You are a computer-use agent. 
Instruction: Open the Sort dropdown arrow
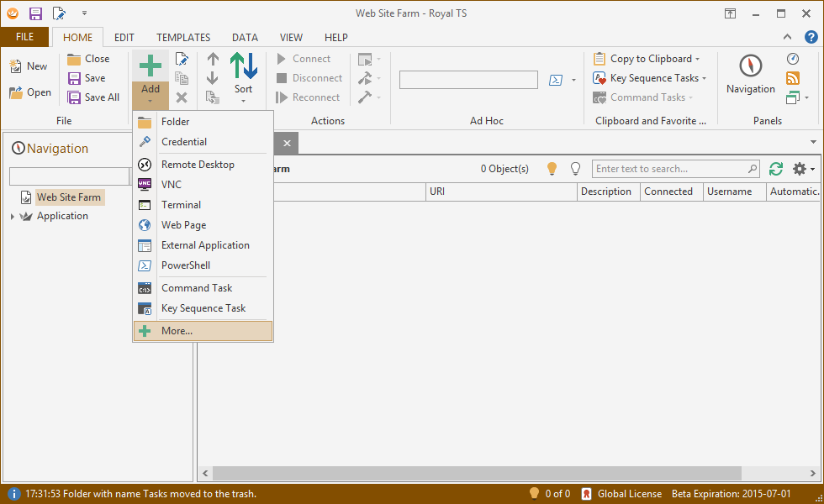click(243, 100)
